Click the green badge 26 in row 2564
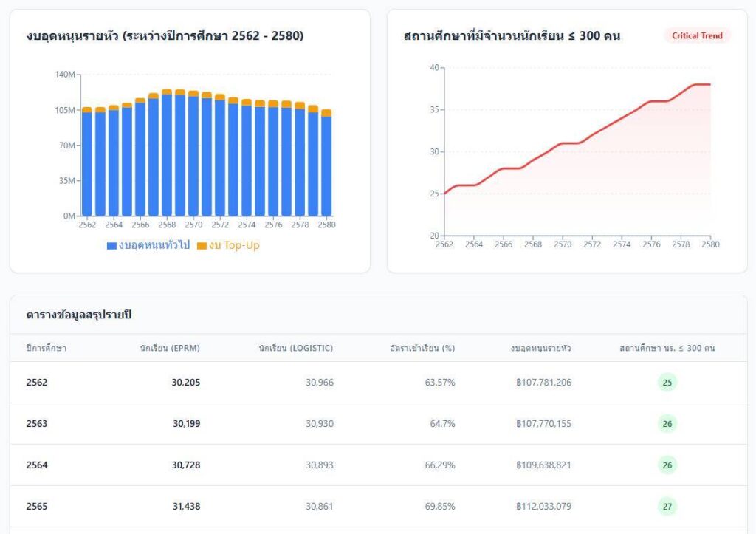 pos(667,465)
